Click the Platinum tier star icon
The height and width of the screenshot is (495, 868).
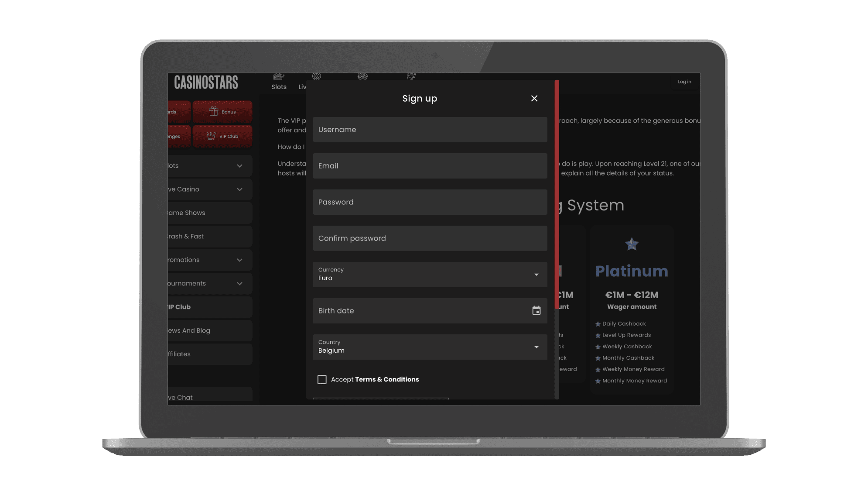click(x=632, y=244)
